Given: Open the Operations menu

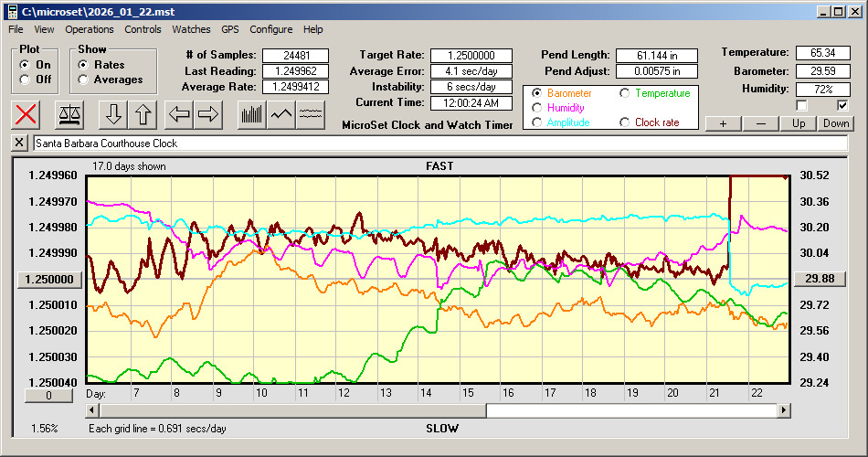Looking at the screenshot, I should [x=90, y=29].
